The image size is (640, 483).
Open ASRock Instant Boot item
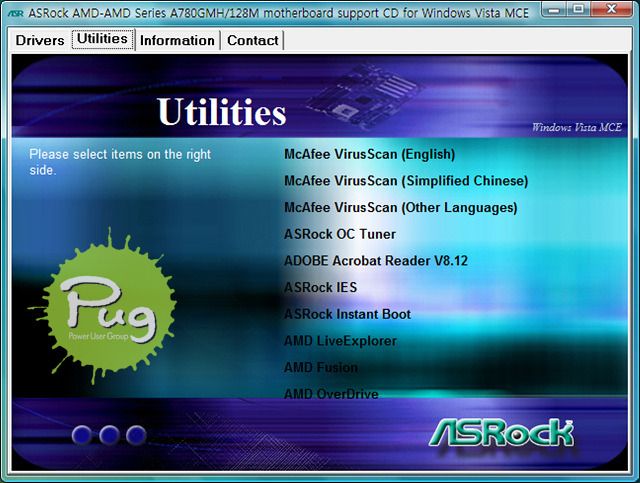(x=347, y=314)
